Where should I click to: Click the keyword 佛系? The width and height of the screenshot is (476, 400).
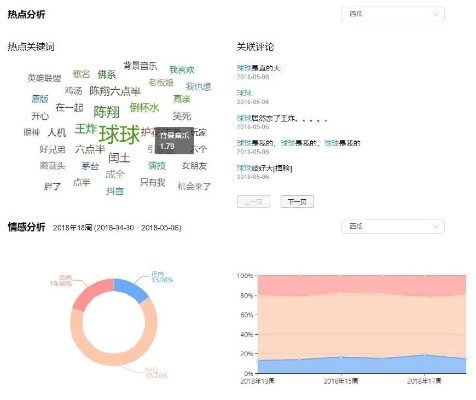coord(107,74)
